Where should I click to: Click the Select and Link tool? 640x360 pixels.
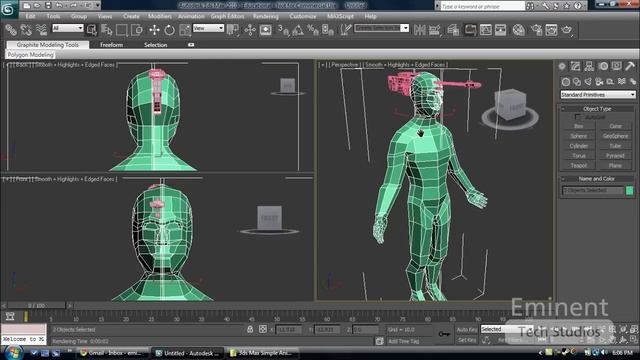pyautogui.click(x=11, y=30)
